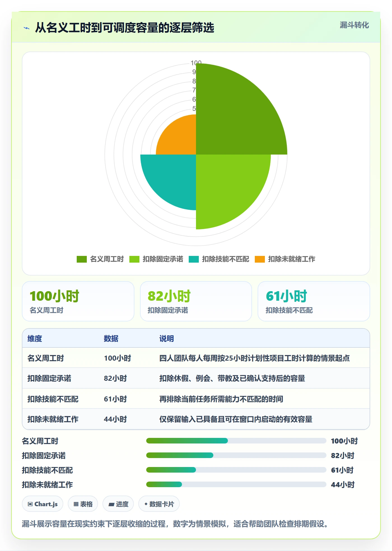Screen dimensions: 392x551
Task: Click the 数据卡片 chip
Action: 159,504
